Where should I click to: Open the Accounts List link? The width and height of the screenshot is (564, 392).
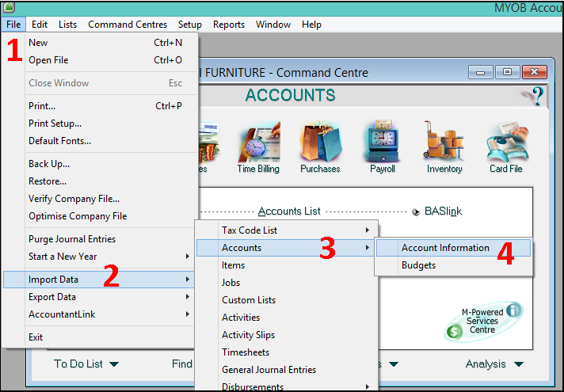point(289,211)
